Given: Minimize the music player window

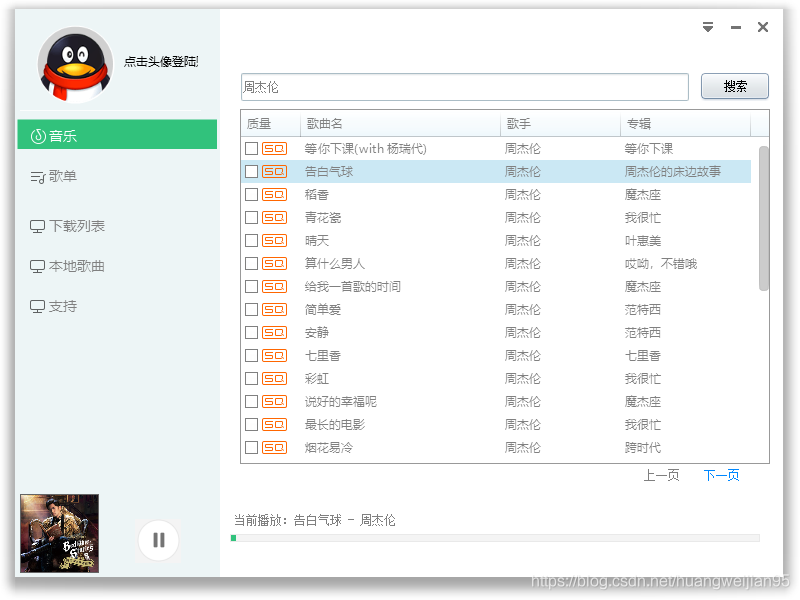Looking at the screenshot, I should pos(736,28).
